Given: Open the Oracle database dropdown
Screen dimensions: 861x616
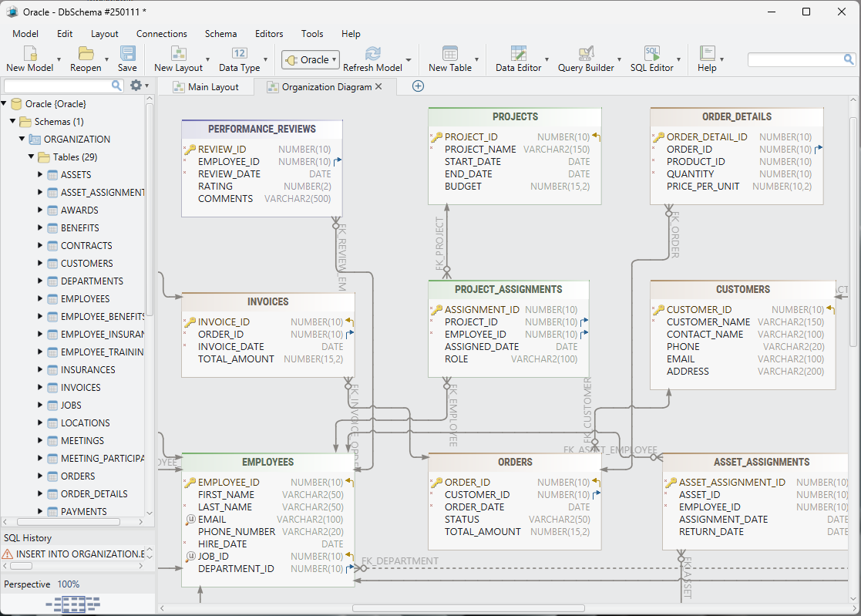Looking at the screenshot, I should point(311,60).
